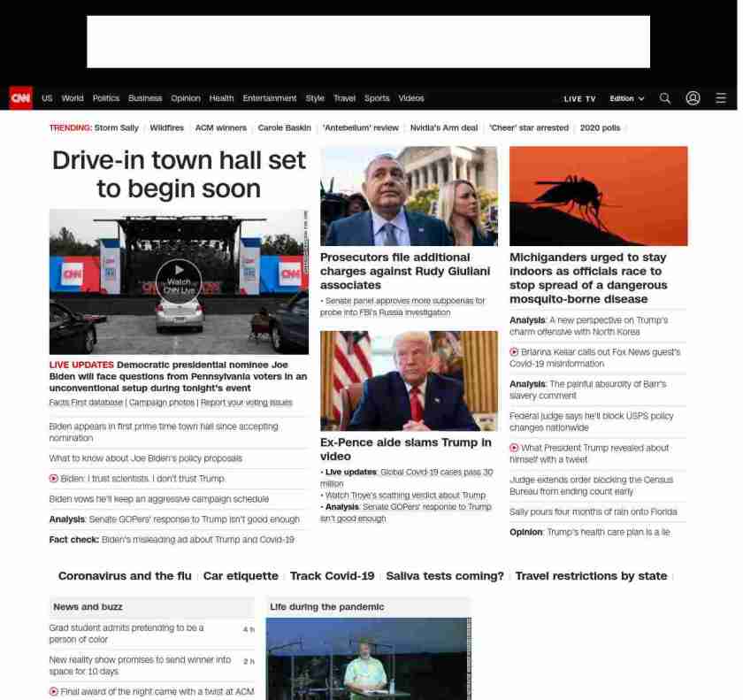Viewport: 743px width, 700px height.
Task: Open Ex-Pence aide slams Trump video story
Action: (405, 449)
